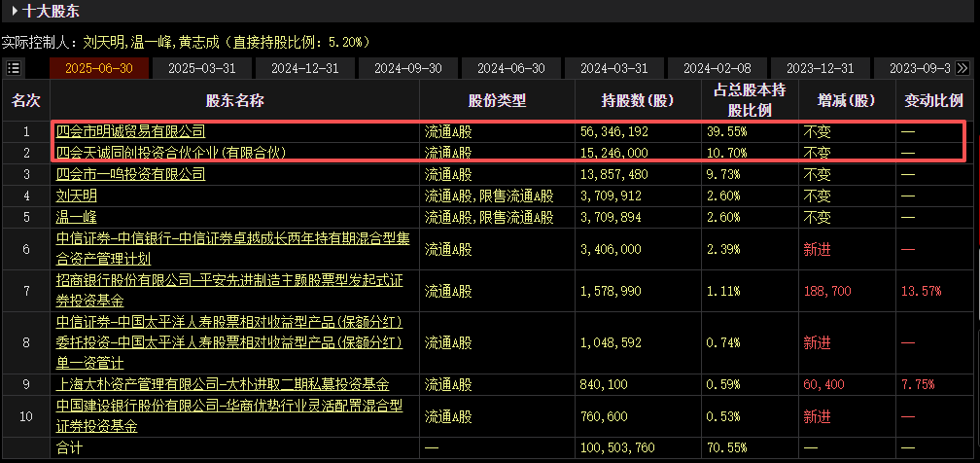Screen dimensions: 980x463
Task: Select the 2024-03-31 tab
Action: [x=614, y=68]
